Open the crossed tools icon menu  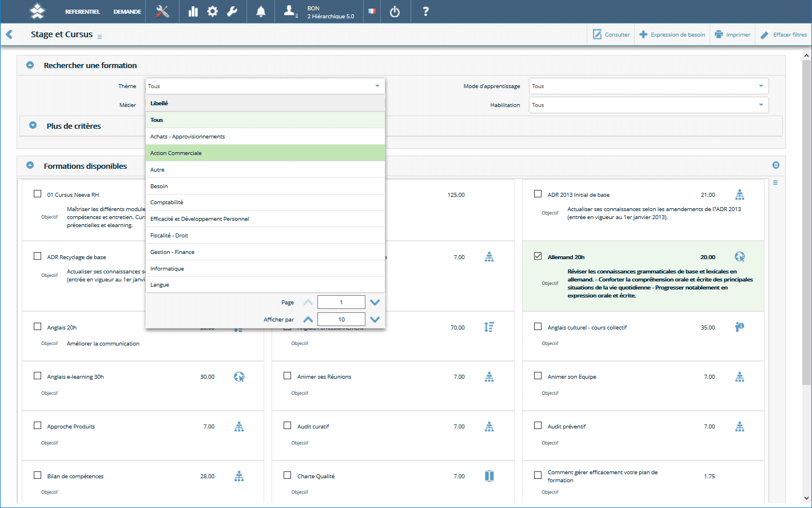pyautogui.click(x=162, y=11)
